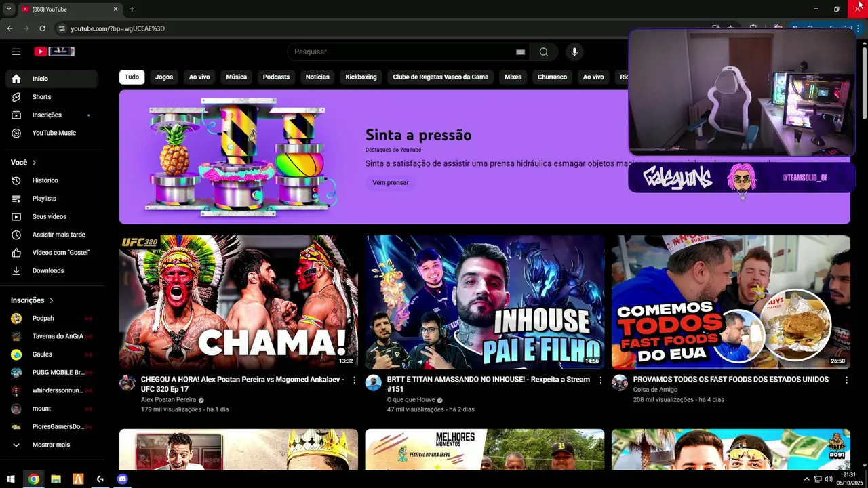Play the CHAMA! UFC 320 thumbnail
868x488 pixels.
point(239,302)
